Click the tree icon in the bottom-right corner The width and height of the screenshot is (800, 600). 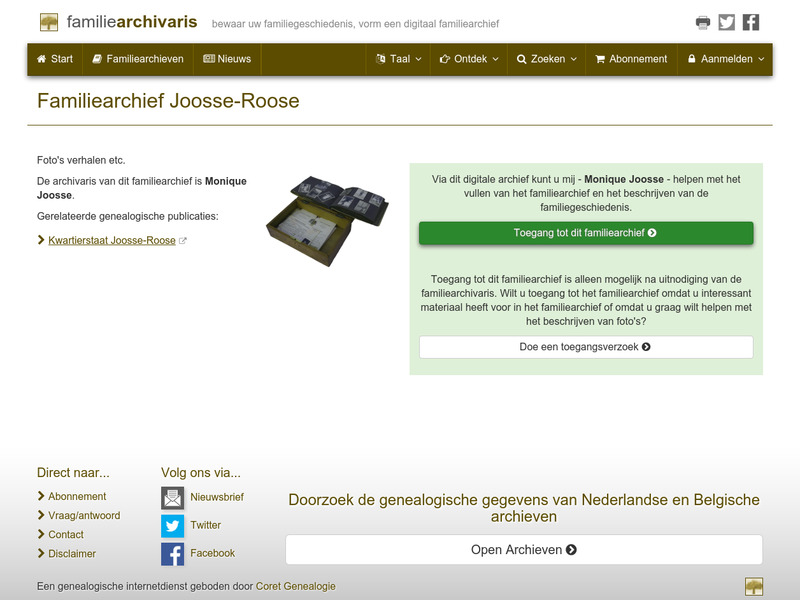point(755,586)
